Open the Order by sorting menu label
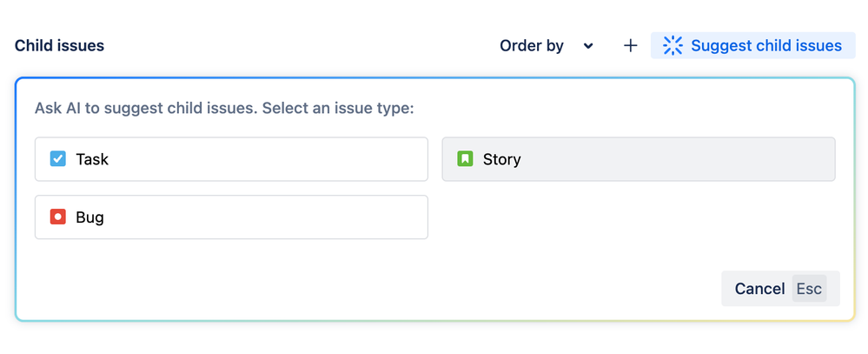Image resolution: width=868 pixels, height=354 pixels. [x=532, y=46]
